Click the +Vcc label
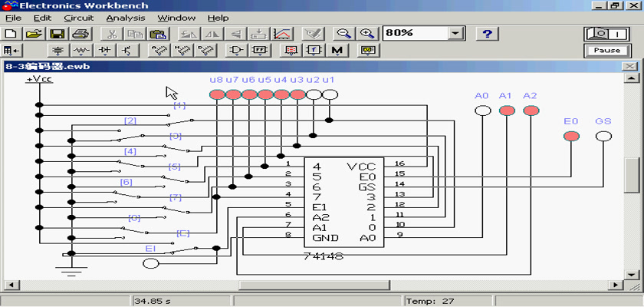Viewport: 644px width, 307px height. [x=39, y=79]
